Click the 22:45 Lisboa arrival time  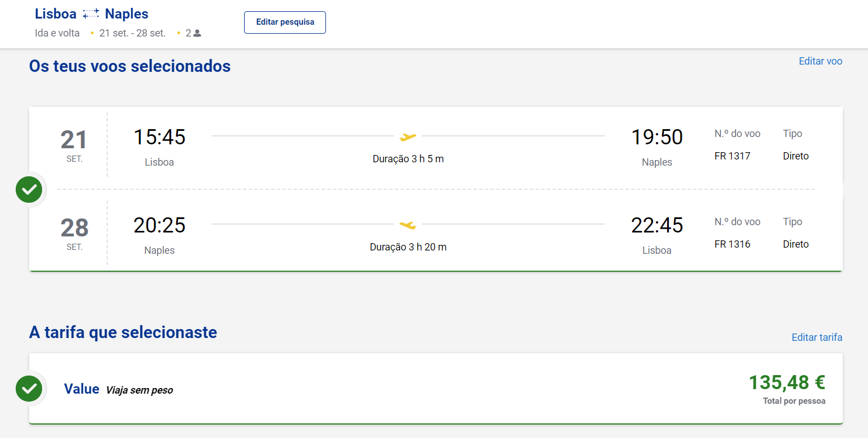coord(657,225)
